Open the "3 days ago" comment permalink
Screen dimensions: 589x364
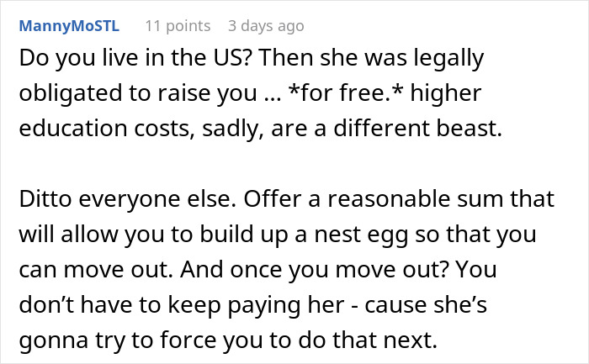[x=265, y=26]
